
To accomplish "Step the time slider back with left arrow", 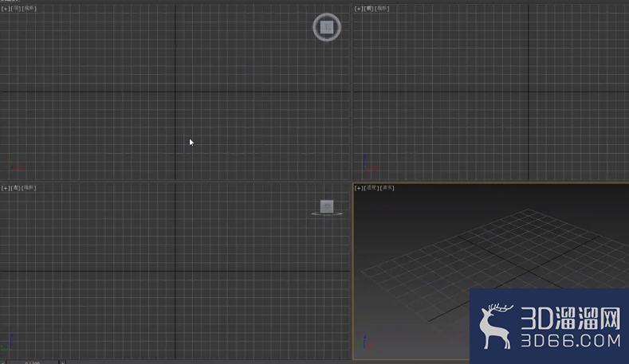I will point(2,362).
